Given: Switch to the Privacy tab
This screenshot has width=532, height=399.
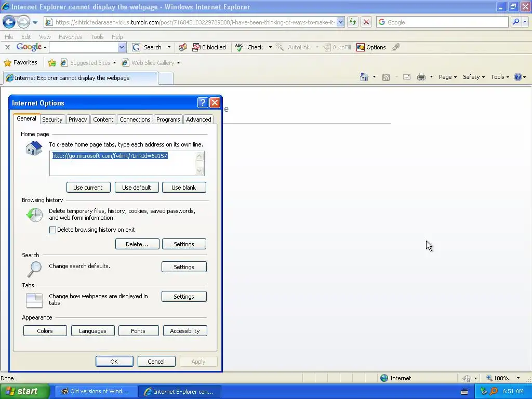Looking at the screenshot, I should click(78, 119).
